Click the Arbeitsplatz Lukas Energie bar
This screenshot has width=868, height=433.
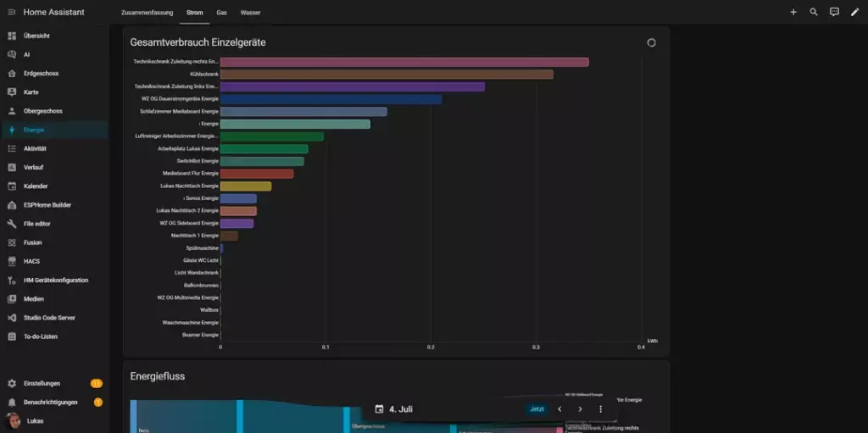264,148
